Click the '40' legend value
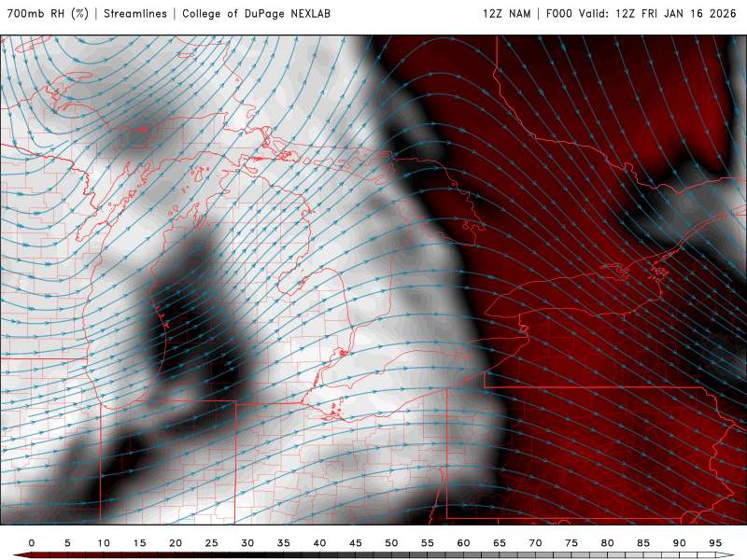The image size is (747, 560). pos(319,543)
